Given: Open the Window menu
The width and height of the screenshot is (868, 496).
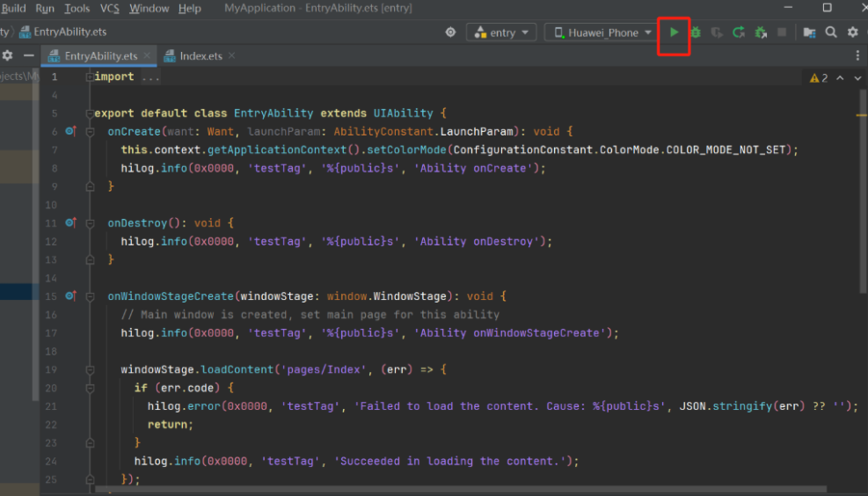Looking at the screenshot, I should pos(149,8).
